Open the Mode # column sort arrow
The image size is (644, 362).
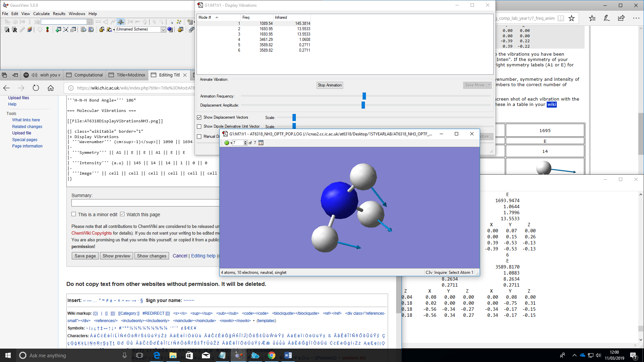217,17
